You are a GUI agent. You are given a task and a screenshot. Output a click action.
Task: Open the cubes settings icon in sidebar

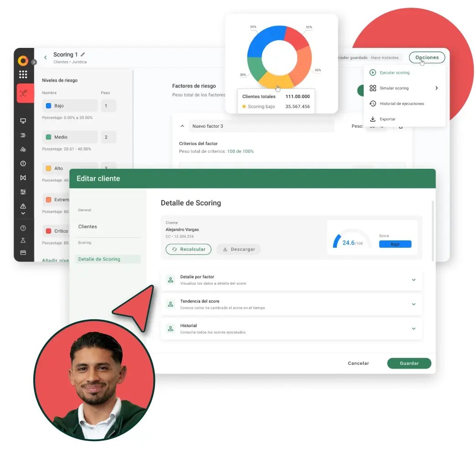23,149
